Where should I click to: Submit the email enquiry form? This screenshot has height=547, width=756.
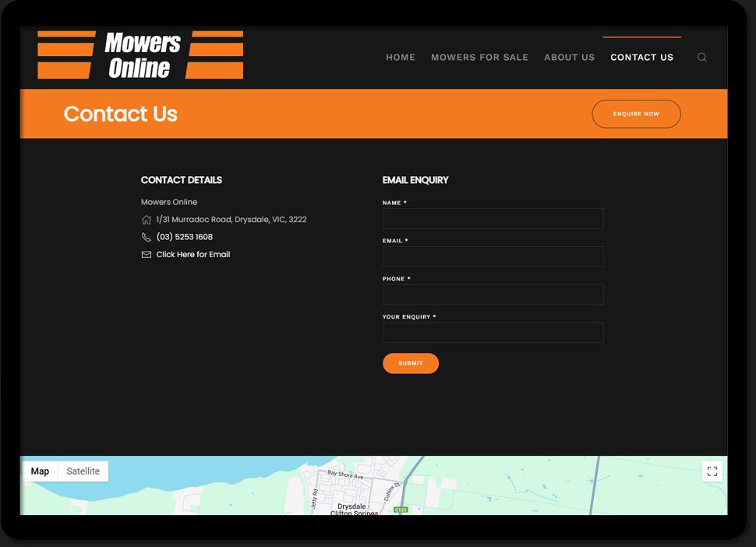pos(410,363)
